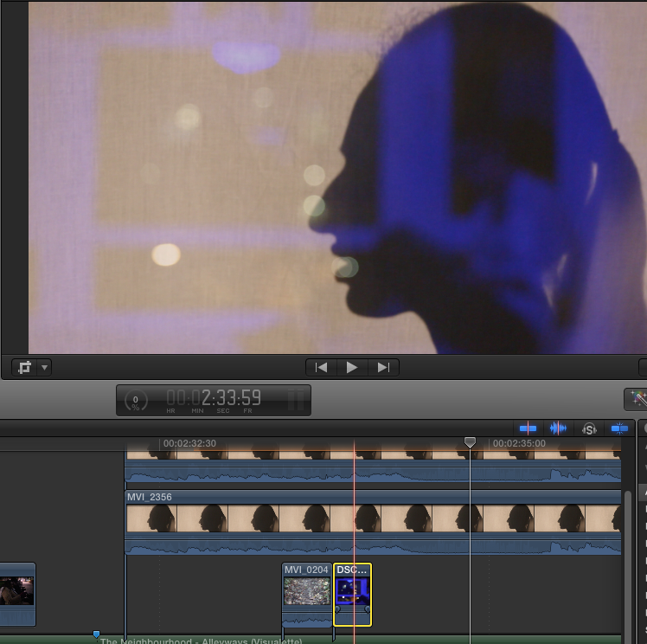Click the 00:02:32:30 ruler label

189,443
